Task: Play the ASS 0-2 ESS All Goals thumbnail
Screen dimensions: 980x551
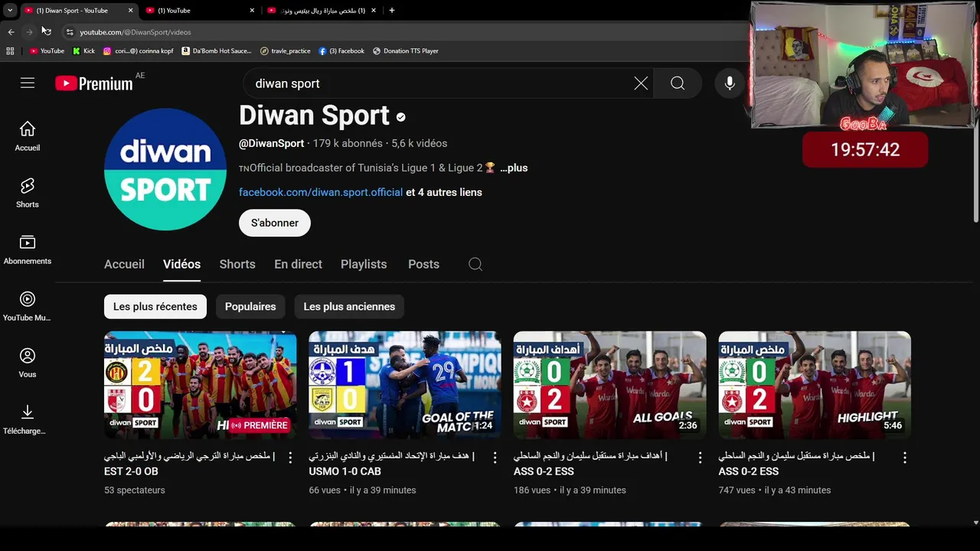Action: coord(609,385)
